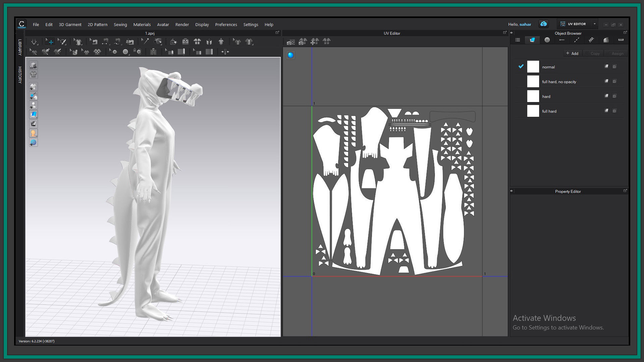Open the 2D Pattern menu
This screenshot has width=644, height=362.
tap(98, 24)
